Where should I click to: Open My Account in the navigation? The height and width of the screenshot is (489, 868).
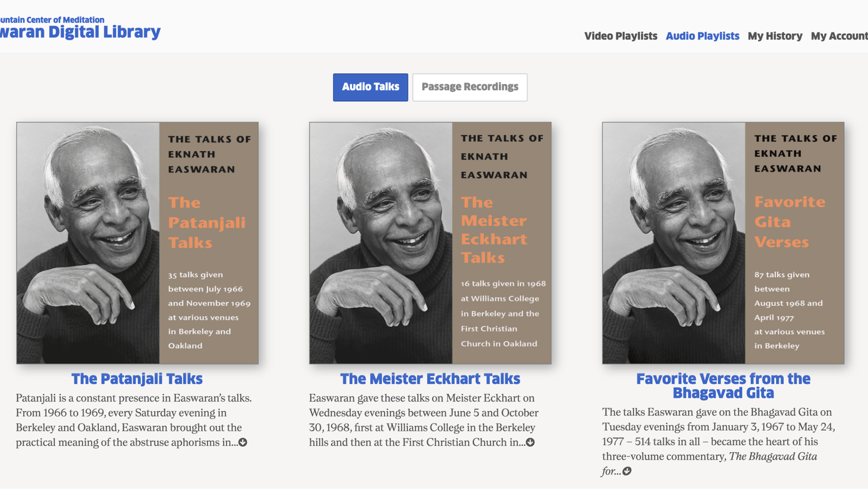pos(839,36)
